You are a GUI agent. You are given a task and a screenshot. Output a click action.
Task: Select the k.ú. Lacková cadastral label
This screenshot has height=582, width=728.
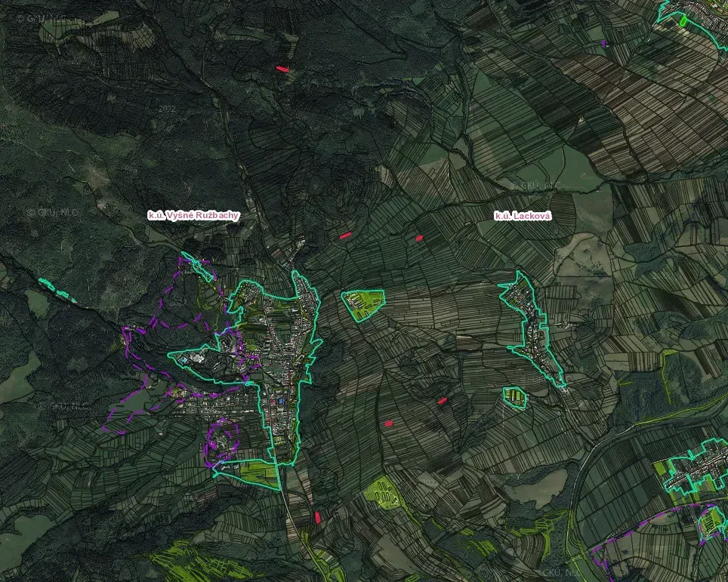[523, 216]
